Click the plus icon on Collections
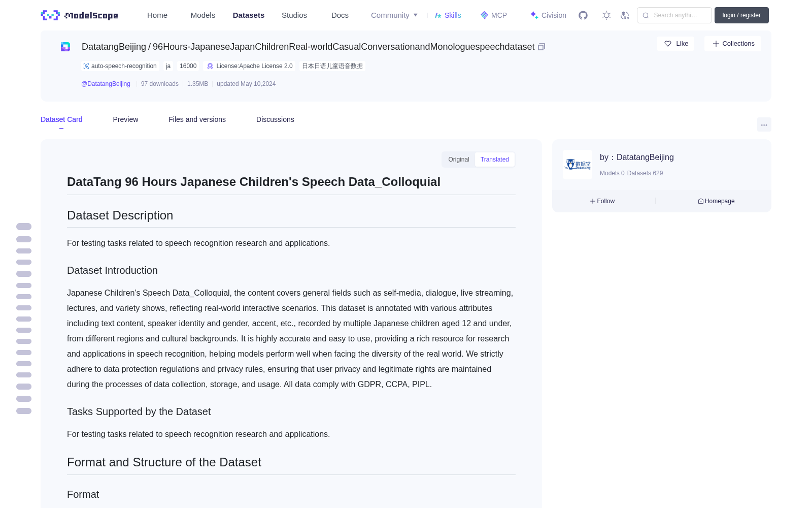The width and height of the screenshot is (812, 508). click(x=716, y=44)
